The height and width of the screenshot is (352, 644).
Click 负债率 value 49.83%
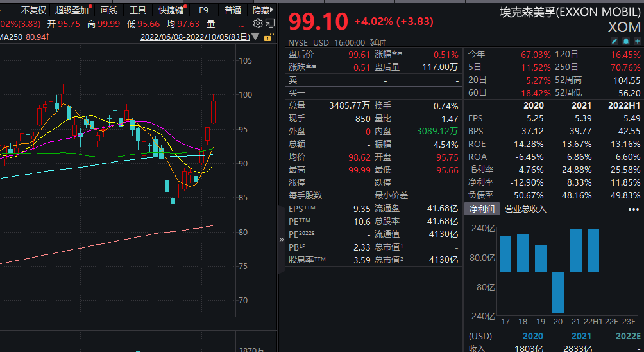point(625,195)
